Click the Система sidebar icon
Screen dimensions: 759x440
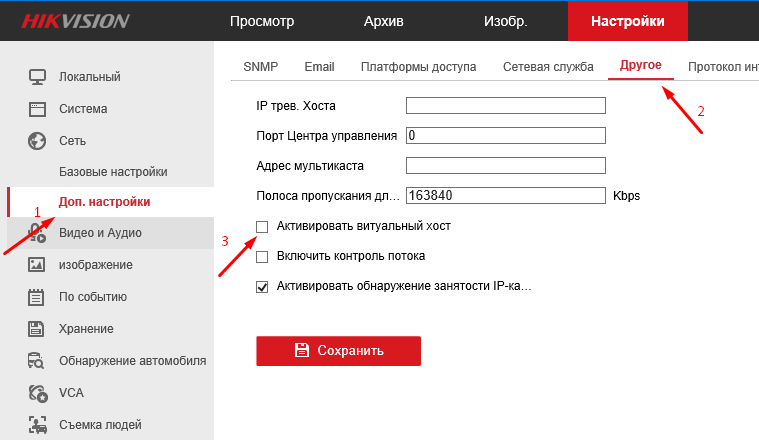tap(37, 109)
